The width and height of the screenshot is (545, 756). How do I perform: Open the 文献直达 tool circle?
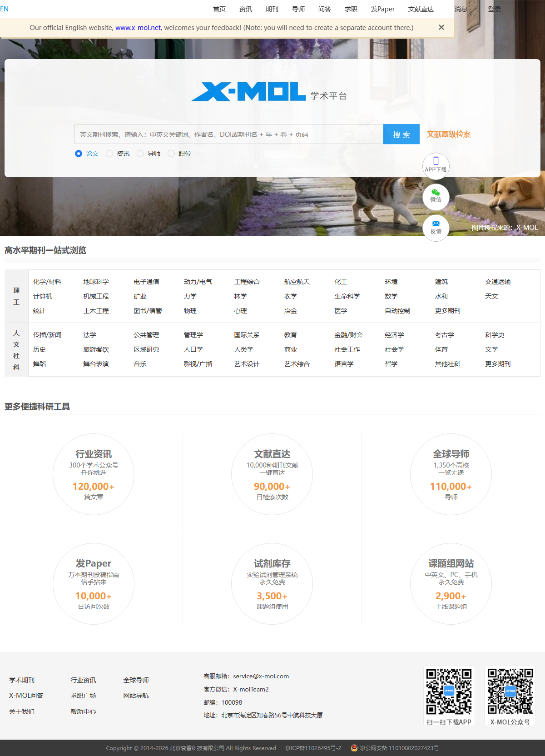click(x=272, y=474)
